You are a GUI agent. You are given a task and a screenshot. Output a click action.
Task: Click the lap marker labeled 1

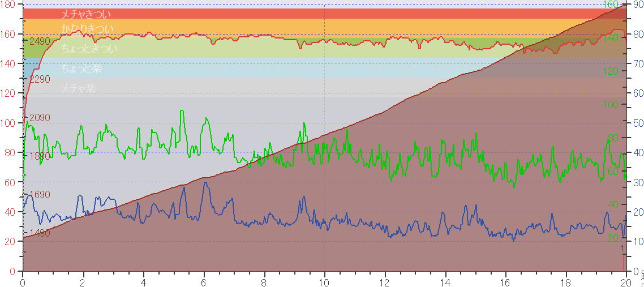point(622,249)
